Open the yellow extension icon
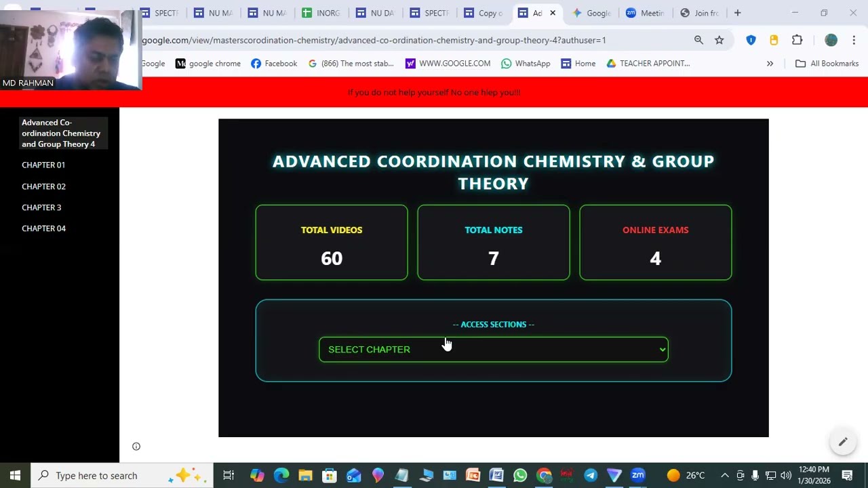This screenshot has width=868, height=488. (774, 40)
